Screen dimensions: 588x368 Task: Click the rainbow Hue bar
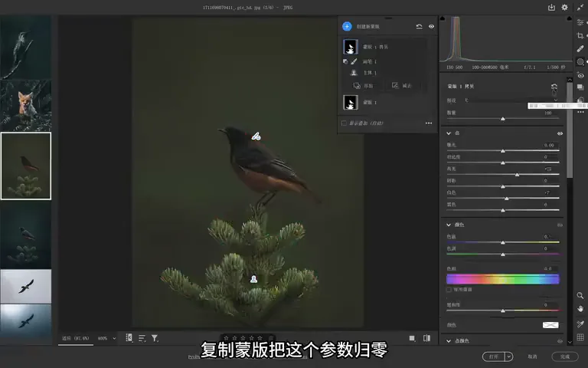503,278
